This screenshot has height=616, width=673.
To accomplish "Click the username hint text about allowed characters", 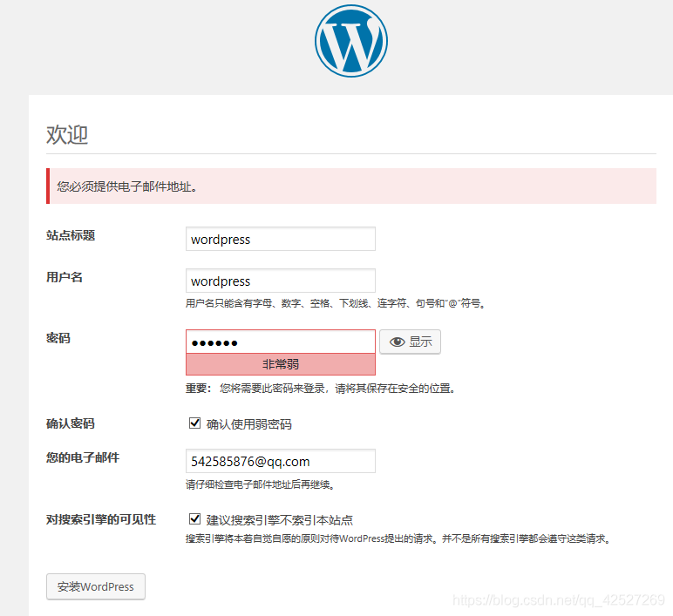I will coord(336,304).
